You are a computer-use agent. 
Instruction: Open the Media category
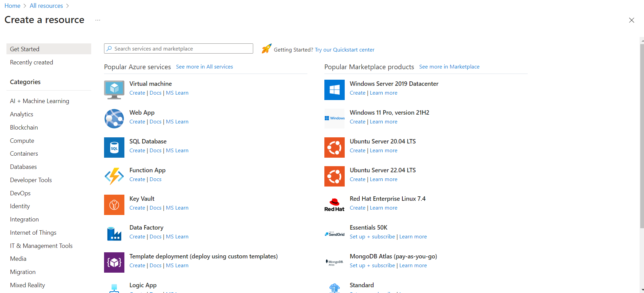point(18,259)
